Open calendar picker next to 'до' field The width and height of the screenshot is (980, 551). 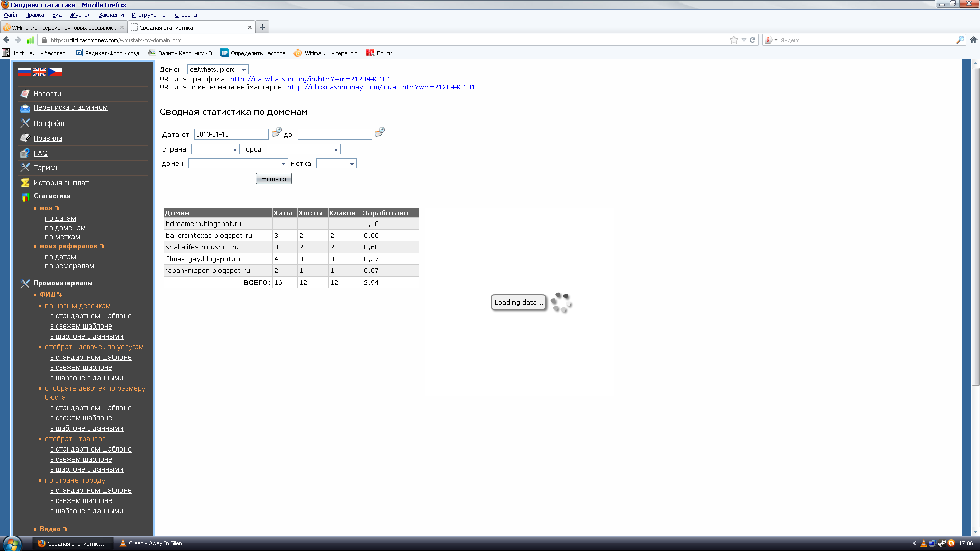pos(379,133)
